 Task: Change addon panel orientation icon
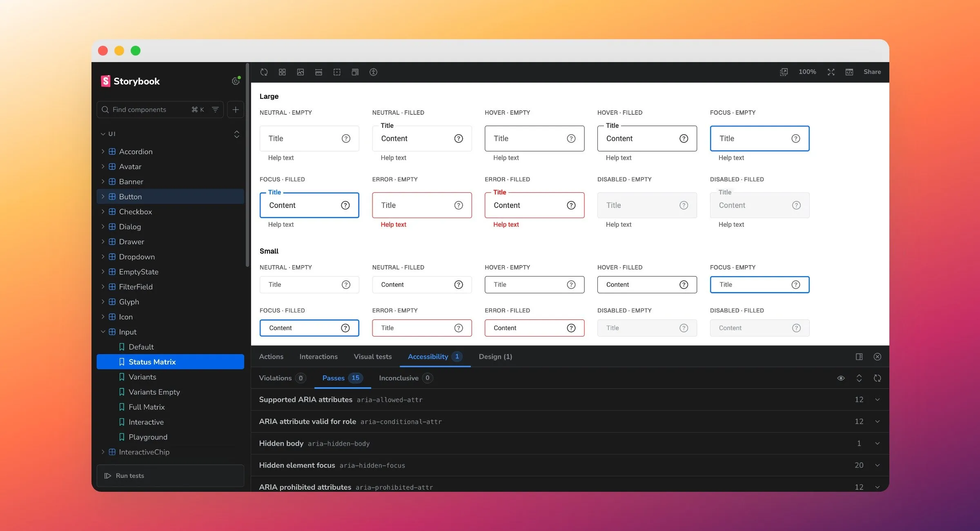click(859, 357)
